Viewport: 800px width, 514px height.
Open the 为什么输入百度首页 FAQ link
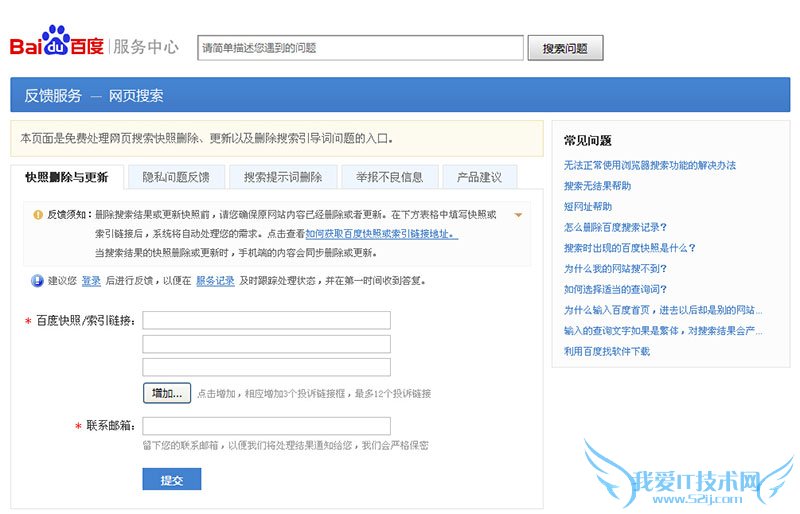tap(663, 310)
